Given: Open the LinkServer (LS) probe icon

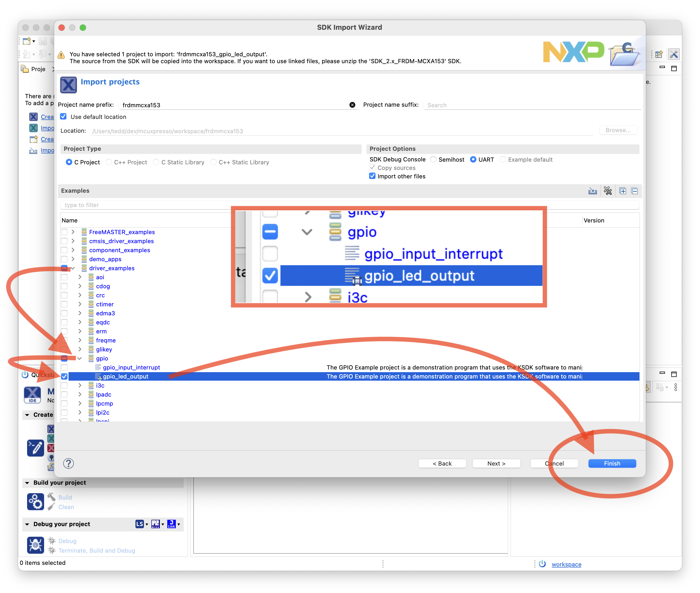Looking at the screenshot, I should [x=140, y=524].
